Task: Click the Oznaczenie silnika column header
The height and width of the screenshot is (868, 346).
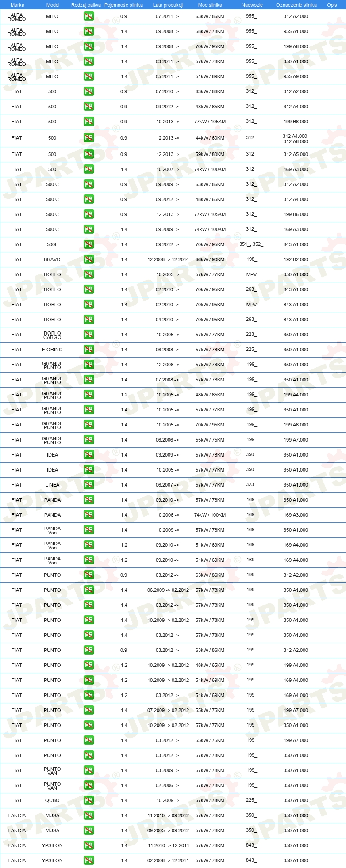Action: (296, 5)
